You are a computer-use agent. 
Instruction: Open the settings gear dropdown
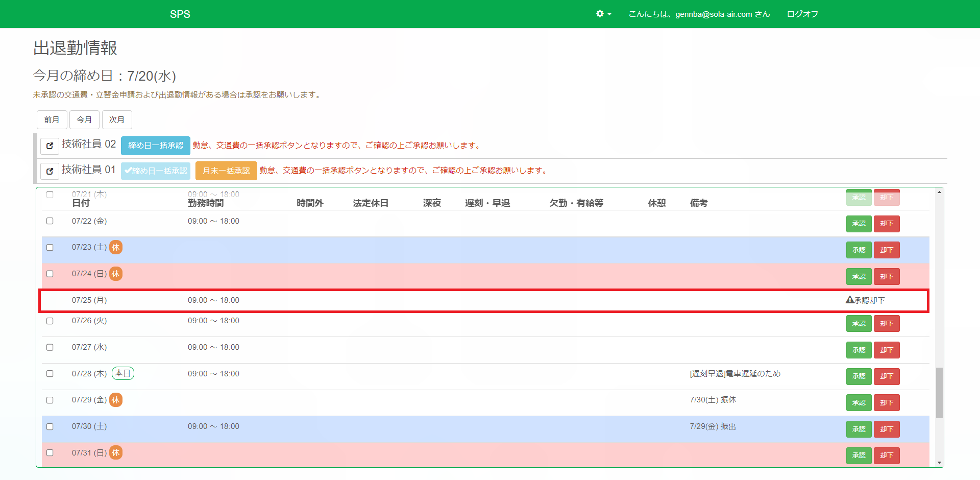(603, 14)
